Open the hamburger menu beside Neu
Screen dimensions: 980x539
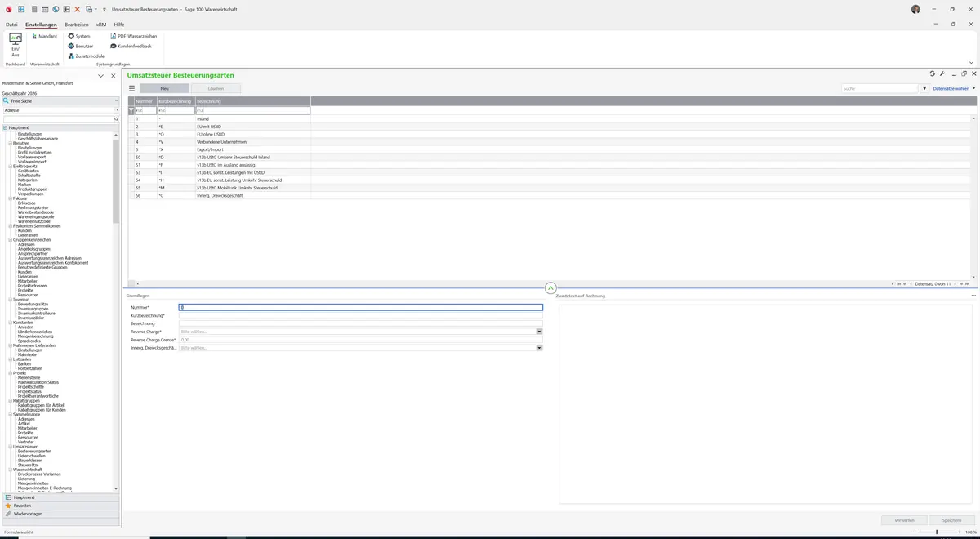click(131, 88)
